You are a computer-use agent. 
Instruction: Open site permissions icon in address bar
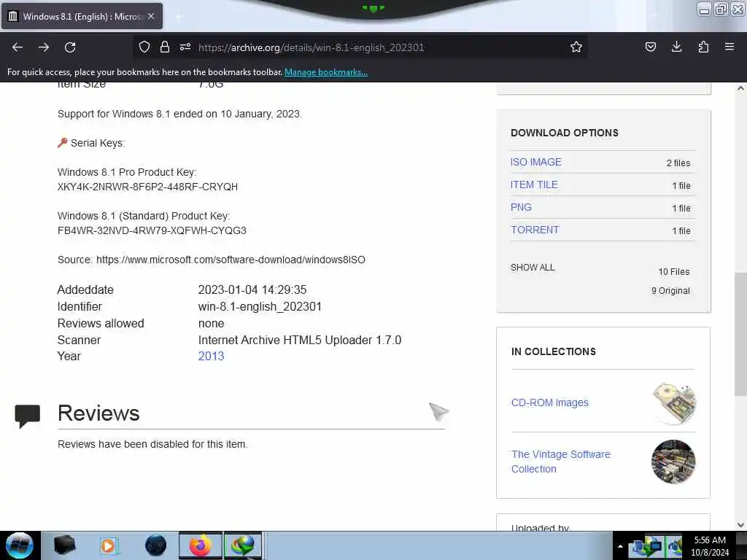pyautogui.click(x=185, y=47)
